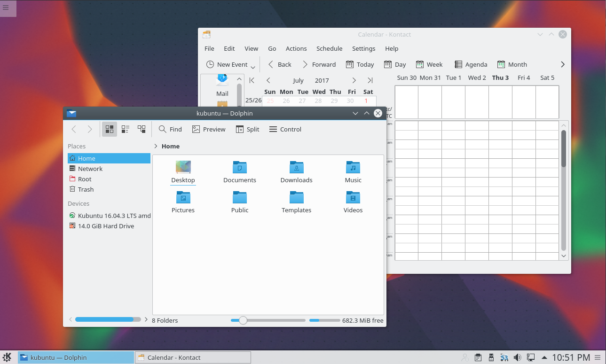
Task: Switch Dolphin to Compact view mode
Action: (126, 129)
